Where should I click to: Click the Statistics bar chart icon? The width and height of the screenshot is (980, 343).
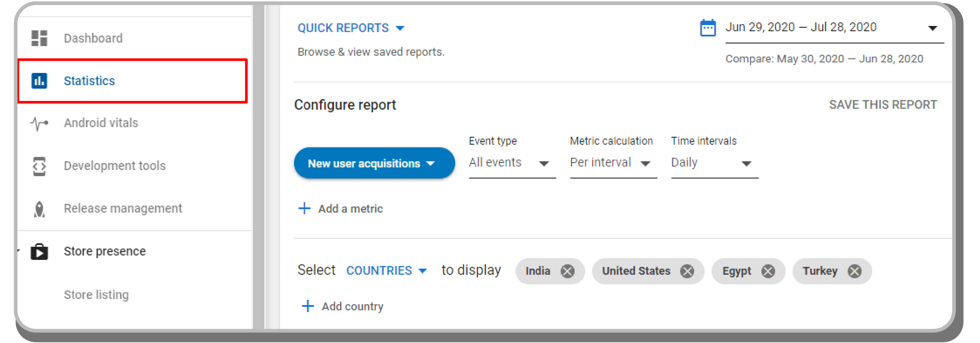[39, 81]
